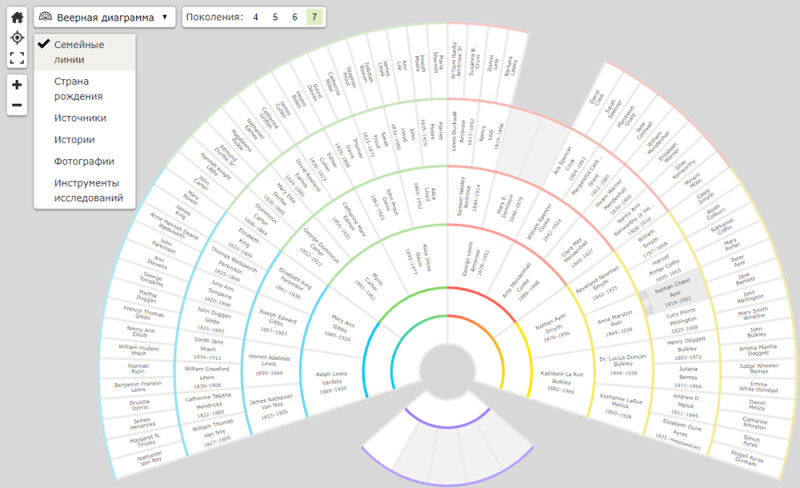800x488 pixels.
Task: Set generations to 6
Action: coord(294,17)
